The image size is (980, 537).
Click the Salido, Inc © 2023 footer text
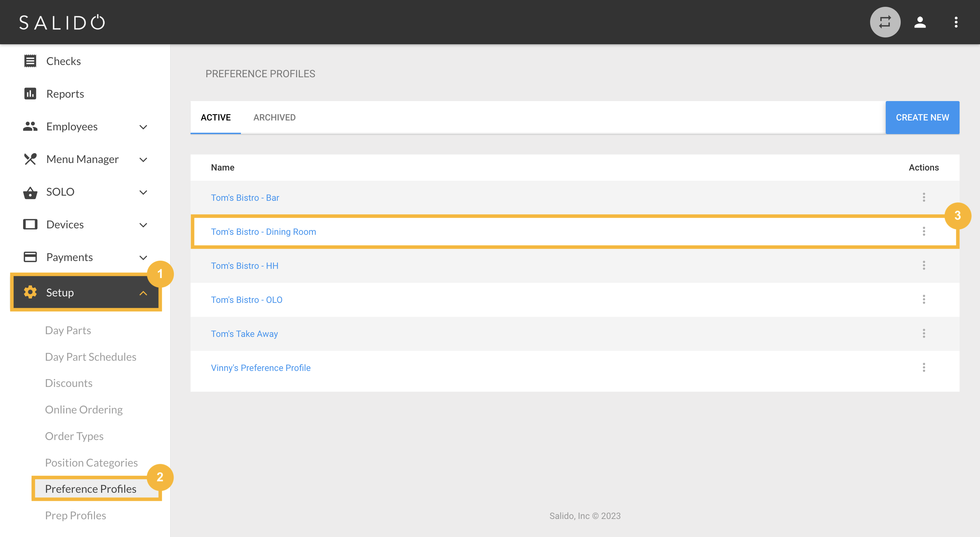pos(585,516)
